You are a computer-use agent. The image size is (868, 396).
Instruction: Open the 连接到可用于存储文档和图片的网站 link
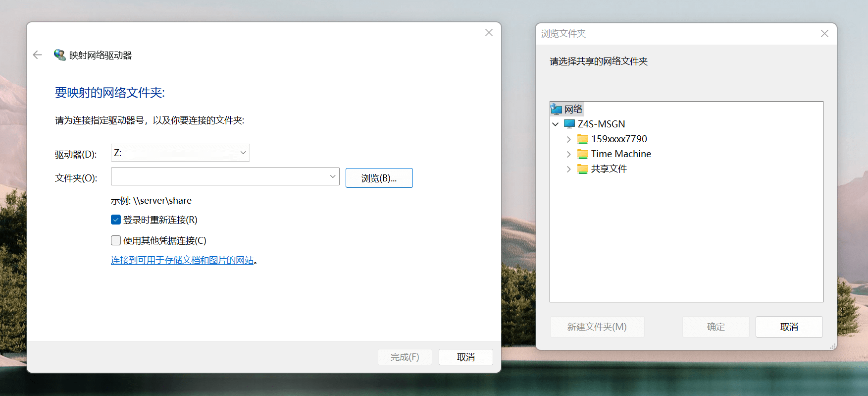click(182, 260)
